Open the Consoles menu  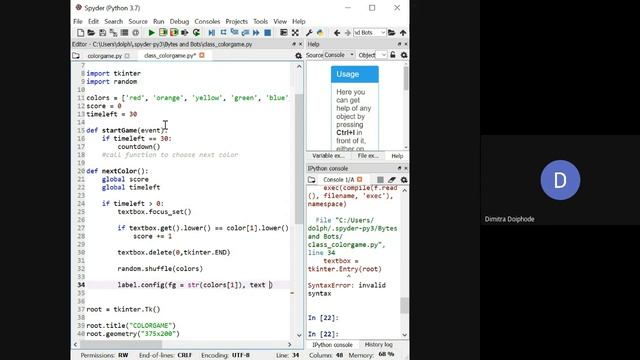tap(207, 21)
